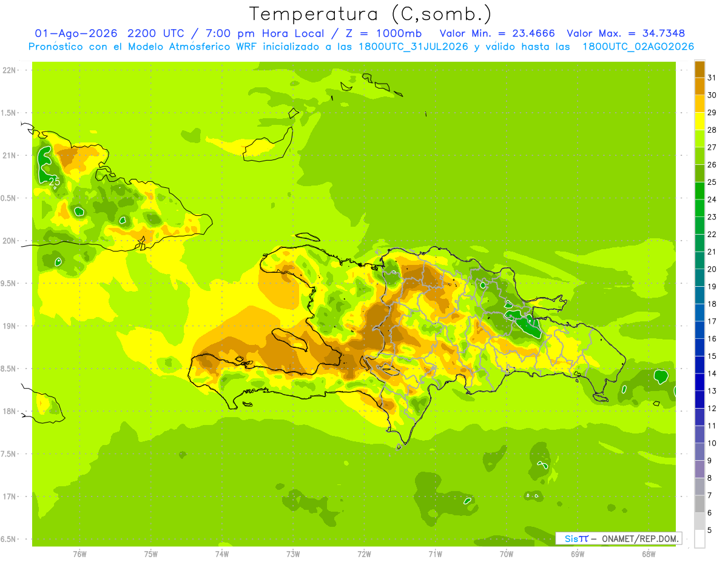Click legend value "23"
Viewport: 728px width, 562px height.
click(712, 217)
